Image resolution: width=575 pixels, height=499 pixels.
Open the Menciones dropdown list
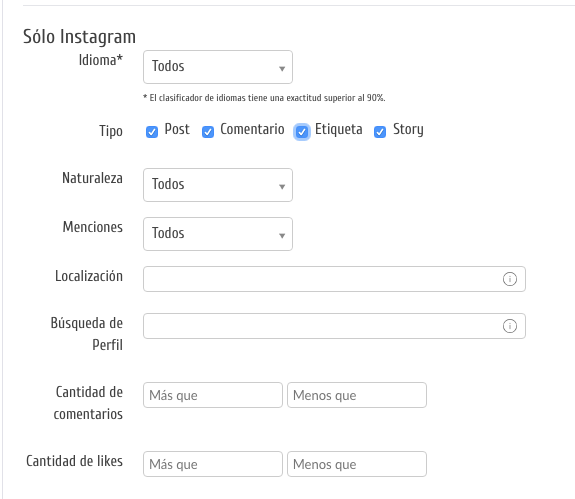pos(218,234)
